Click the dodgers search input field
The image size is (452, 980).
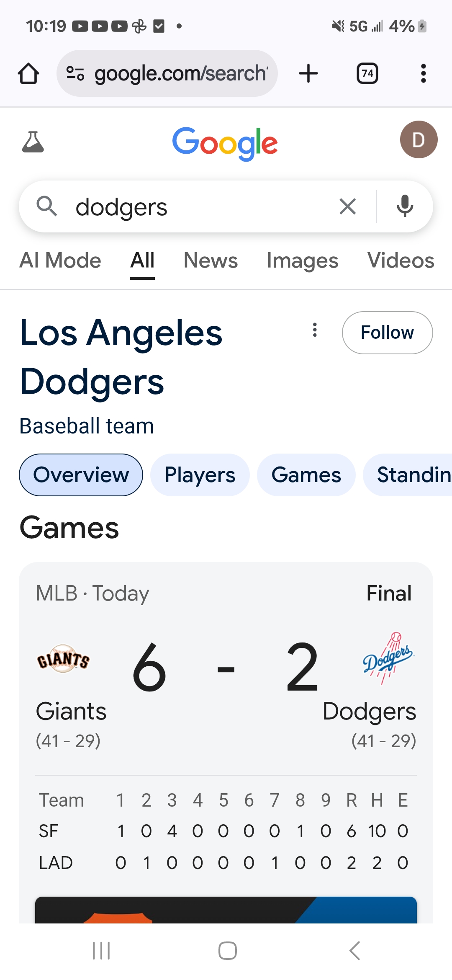point(201,207)
